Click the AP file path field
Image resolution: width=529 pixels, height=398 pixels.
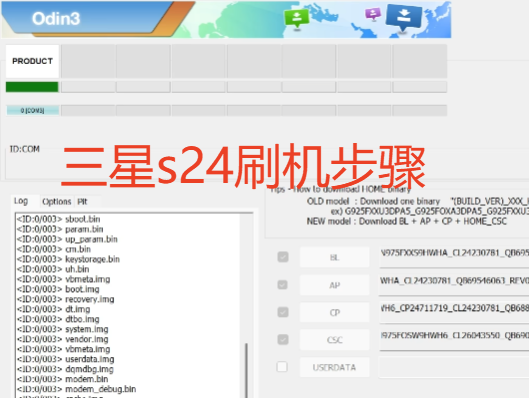(454, 285)
